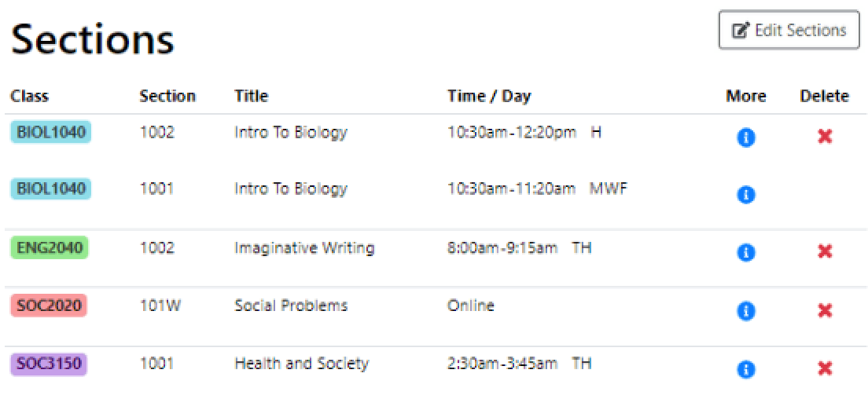The height and width of the screenshot is (399, 868).
Task: Click the Section column header
Action: click(x=167, y=97)
